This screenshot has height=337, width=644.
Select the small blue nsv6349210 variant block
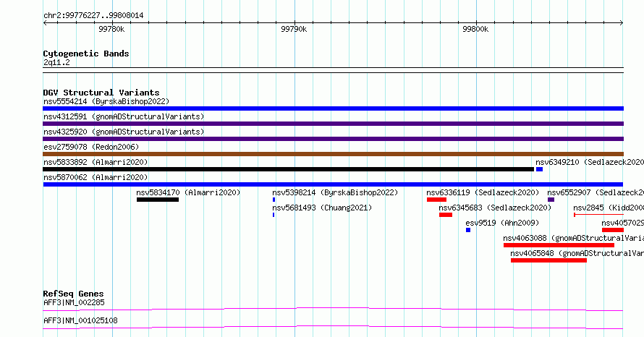(539, 169)
